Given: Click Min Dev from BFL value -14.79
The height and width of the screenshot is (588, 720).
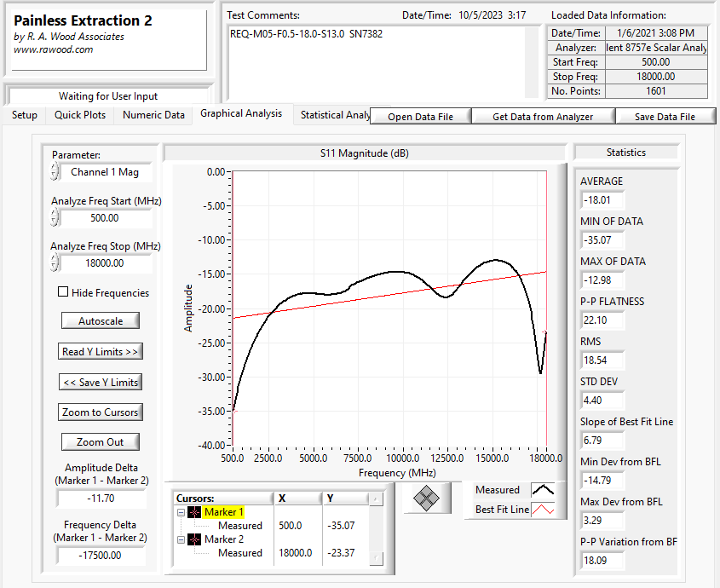Looking at the screenshot, I should pyautogui.click(x=602, y=481).
